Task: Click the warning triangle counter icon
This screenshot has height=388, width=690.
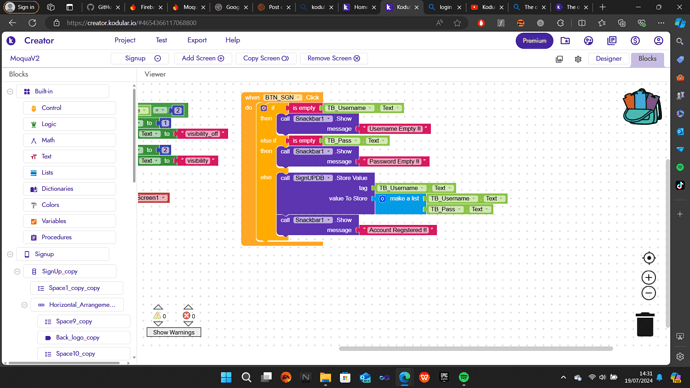Action: coord(157,316)
